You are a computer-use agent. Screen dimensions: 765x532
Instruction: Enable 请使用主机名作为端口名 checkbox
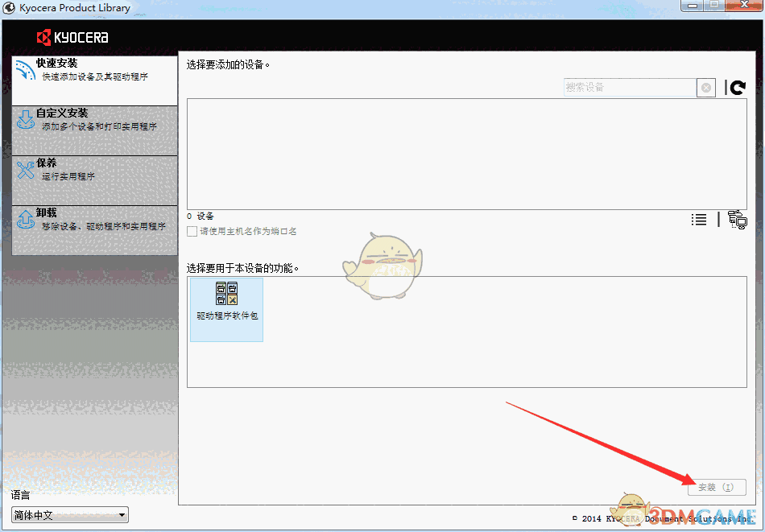coord(192,231)
